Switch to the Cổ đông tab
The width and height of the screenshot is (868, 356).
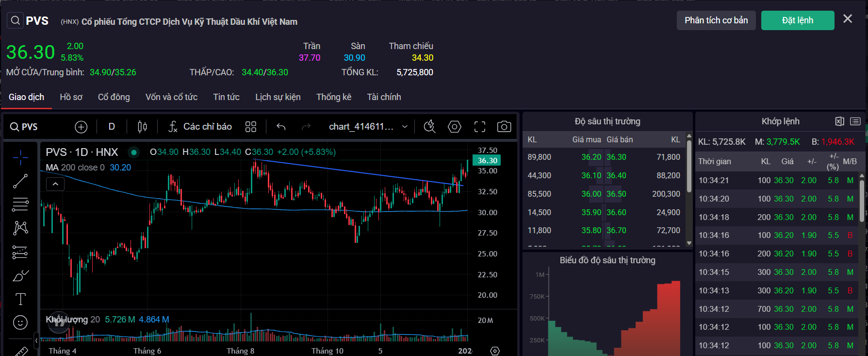[x=114, y=97]
